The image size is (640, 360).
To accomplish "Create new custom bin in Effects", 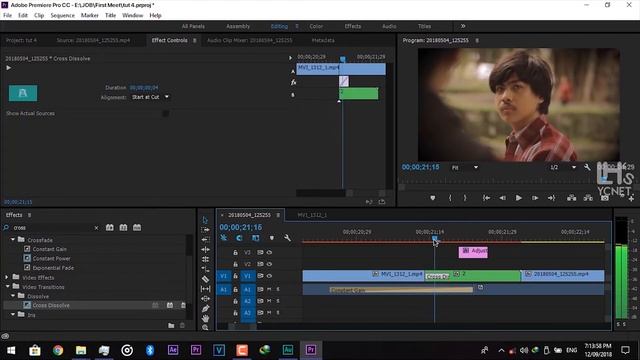I will coord(171,325).
